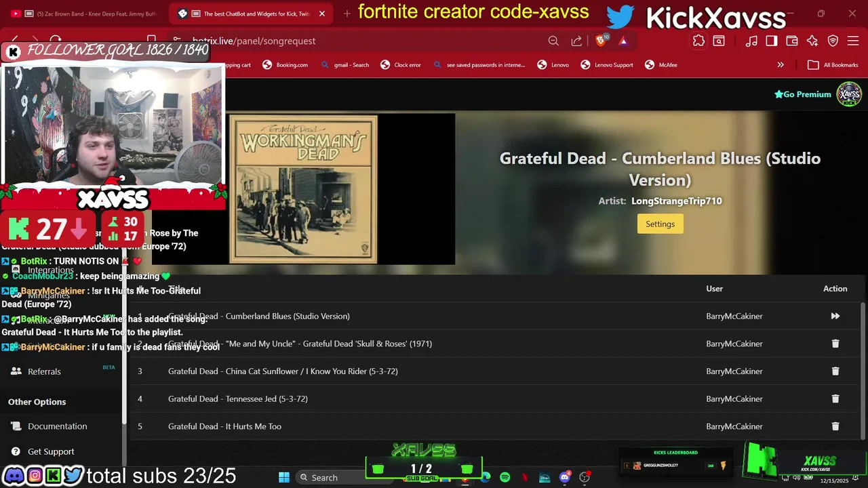
Task: Close the Botrix browser tab
Action: [322, 14]
